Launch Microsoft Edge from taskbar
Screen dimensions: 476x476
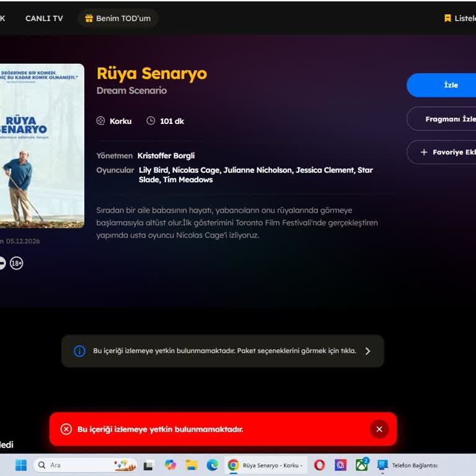point(213,465)
